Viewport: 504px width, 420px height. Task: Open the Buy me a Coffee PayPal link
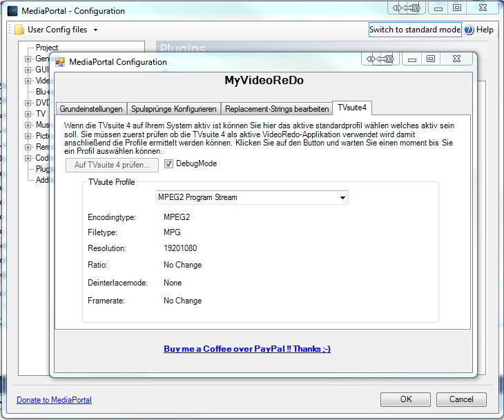247,349
